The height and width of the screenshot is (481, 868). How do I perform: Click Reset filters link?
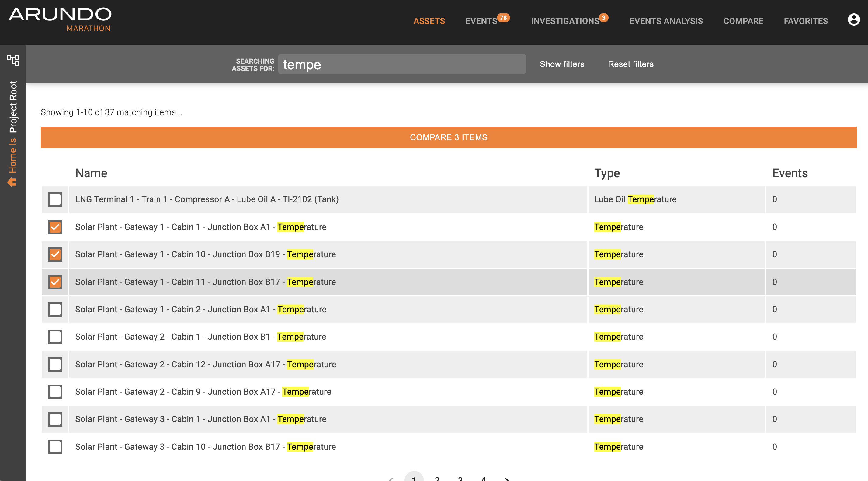630,64
